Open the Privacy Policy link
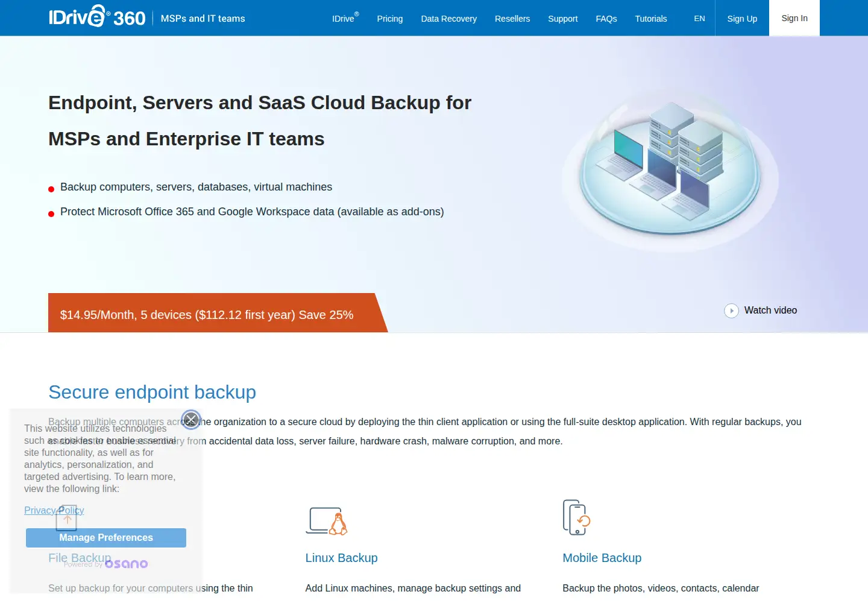Screen dimensions: 868x603 click(54, 510)
